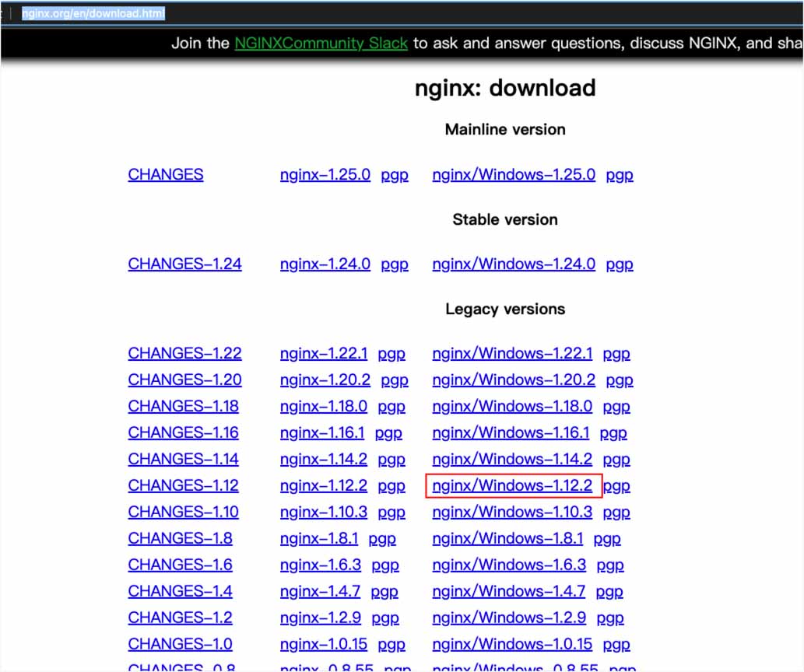Open the CHANGES-1.10 link
804x672 pixels.
coord(183,512)
